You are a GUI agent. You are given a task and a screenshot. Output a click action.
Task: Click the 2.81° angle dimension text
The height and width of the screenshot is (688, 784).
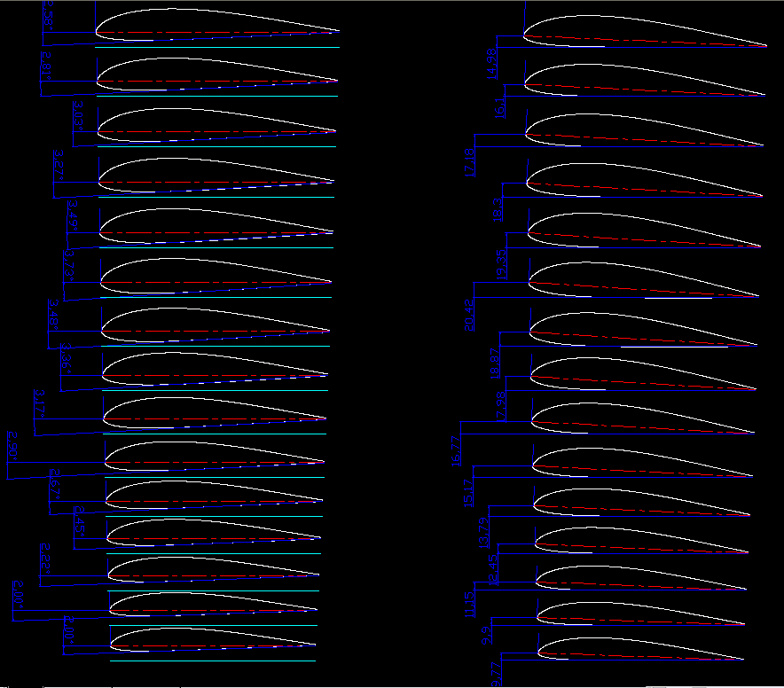47,66
